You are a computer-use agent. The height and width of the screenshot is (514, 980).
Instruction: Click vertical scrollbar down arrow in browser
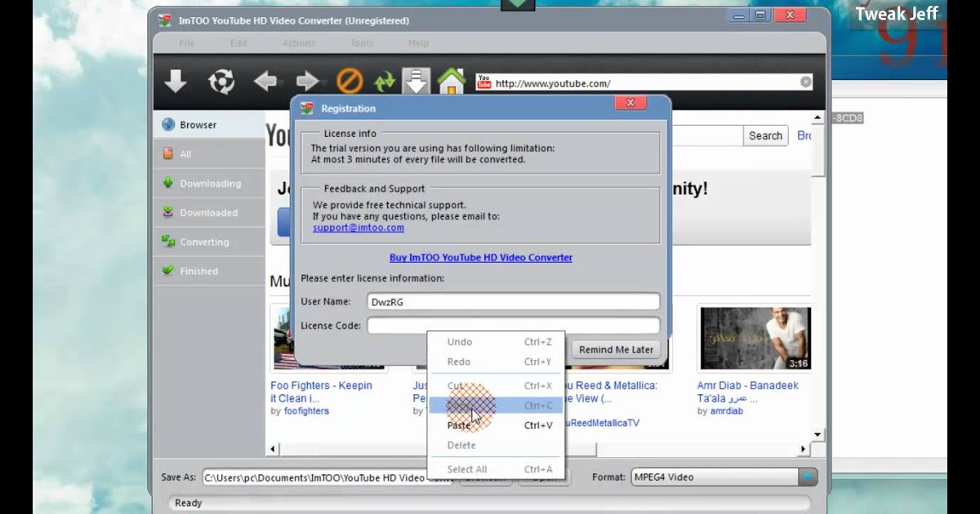[x=818, y=435]
